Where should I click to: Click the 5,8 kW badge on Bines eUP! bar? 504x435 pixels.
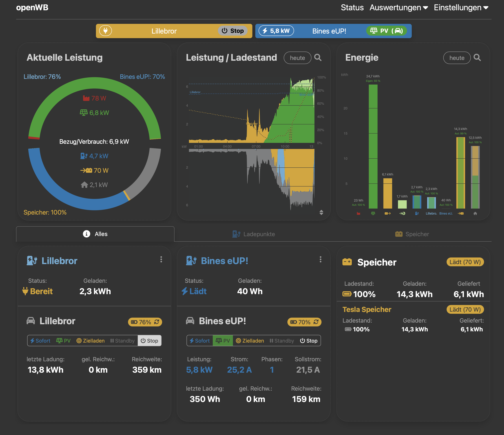[276, 31]
